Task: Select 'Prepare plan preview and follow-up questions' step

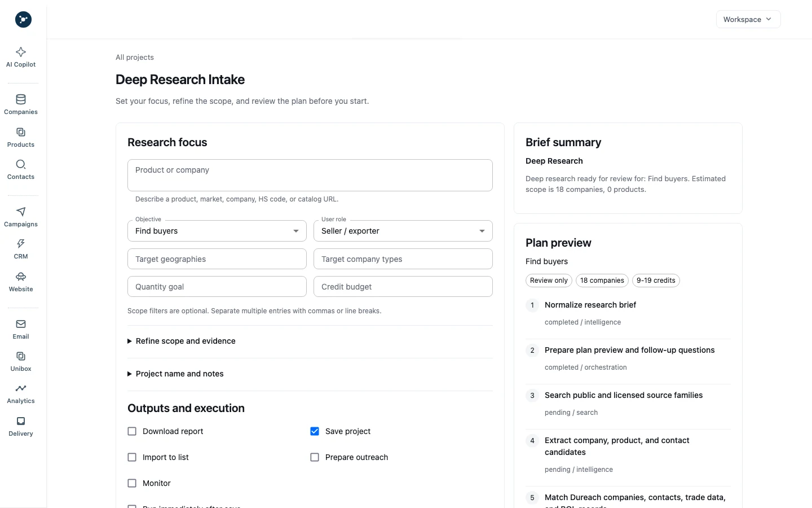Action: pos(629,350)
